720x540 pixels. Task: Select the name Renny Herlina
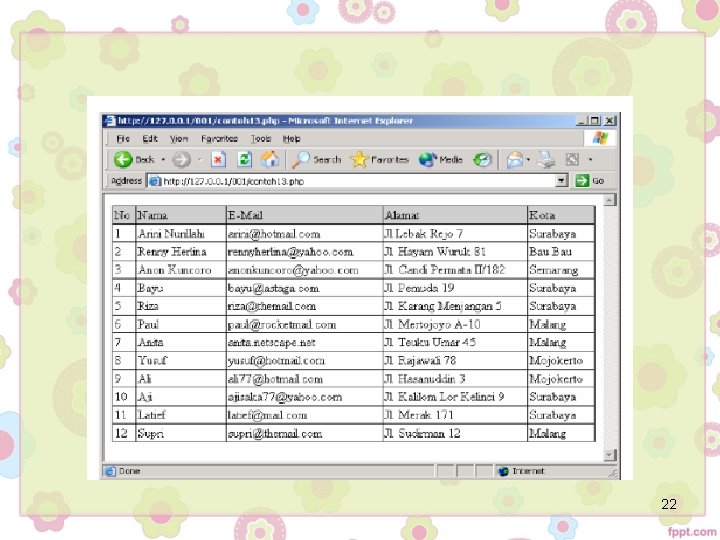point(172,252)
